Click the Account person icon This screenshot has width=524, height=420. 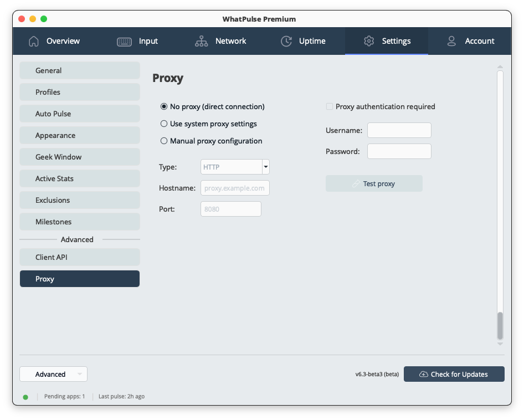pos(451,41)
